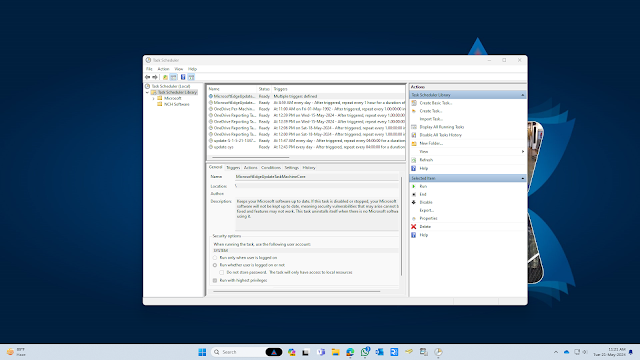Viewport: 640px width, 360px height.
Task: Click Display All Running Tasks action
Action: pos(442,127)
